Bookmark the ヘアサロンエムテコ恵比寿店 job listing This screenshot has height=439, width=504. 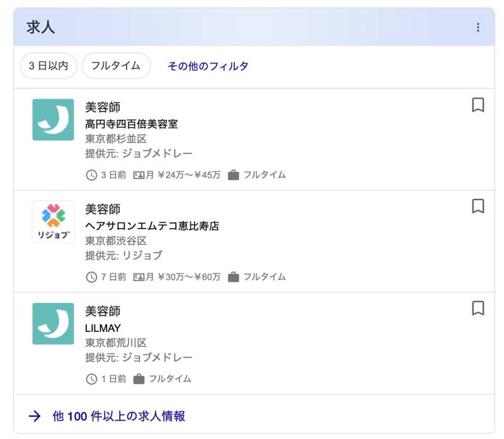click(478, 206)
